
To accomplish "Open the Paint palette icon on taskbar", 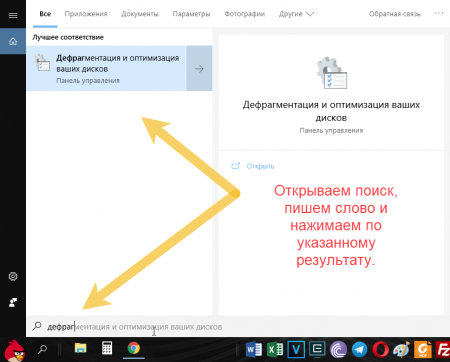I will click(401, 350).
